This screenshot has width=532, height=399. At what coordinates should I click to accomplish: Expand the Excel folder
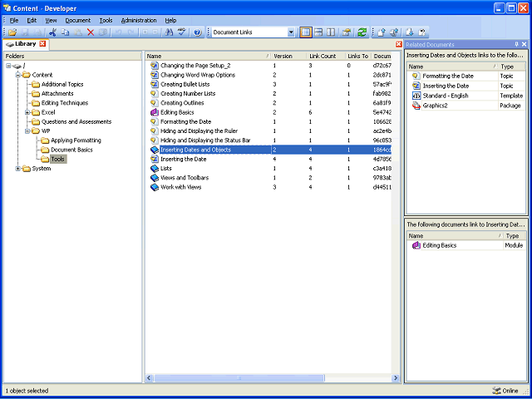tap(27, 112)
